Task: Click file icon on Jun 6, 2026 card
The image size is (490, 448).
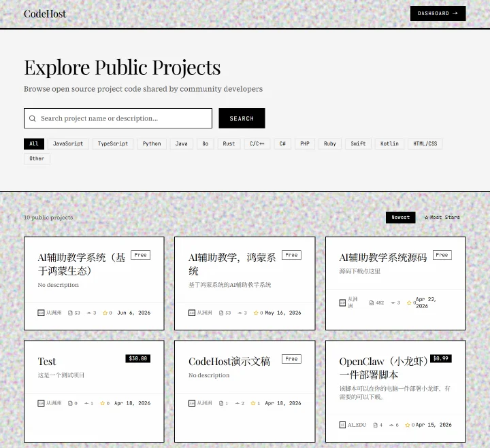Action: [70, 313]
